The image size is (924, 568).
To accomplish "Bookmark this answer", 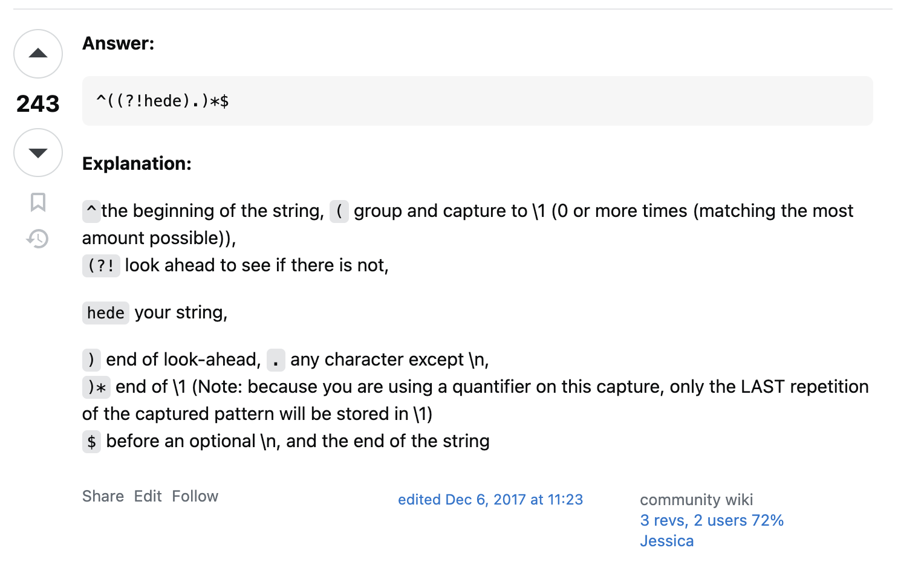I will pos(38,202).
